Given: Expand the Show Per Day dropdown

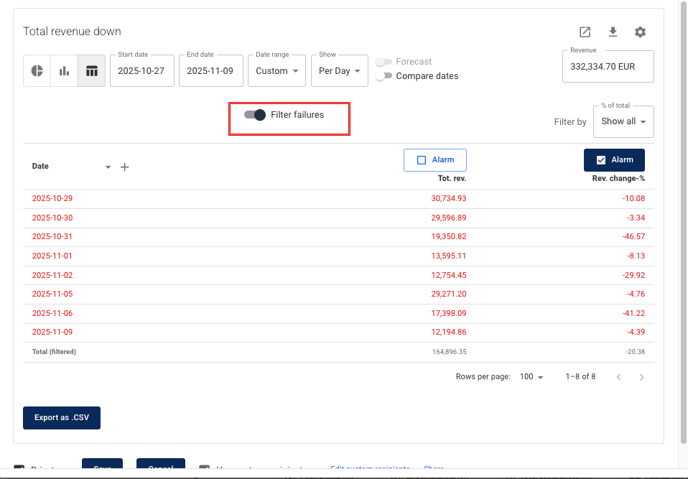Looking at the screenshot, I should [x=340, y=71].
